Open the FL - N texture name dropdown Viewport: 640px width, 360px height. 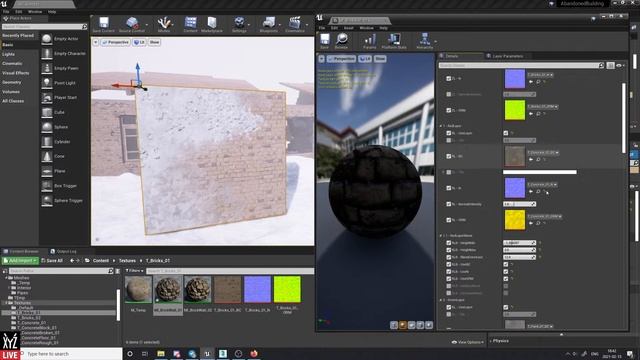coord(540,75)
